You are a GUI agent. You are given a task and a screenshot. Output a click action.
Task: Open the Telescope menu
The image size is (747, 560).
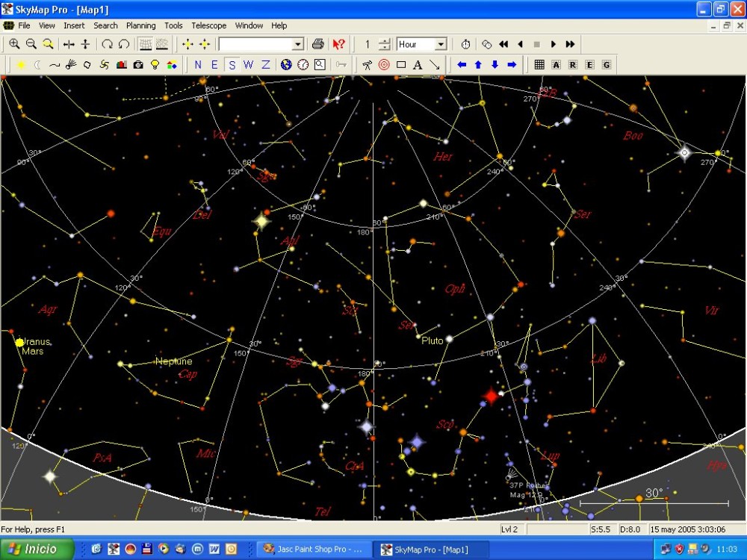pyautogui.click(x=208, y=25)
